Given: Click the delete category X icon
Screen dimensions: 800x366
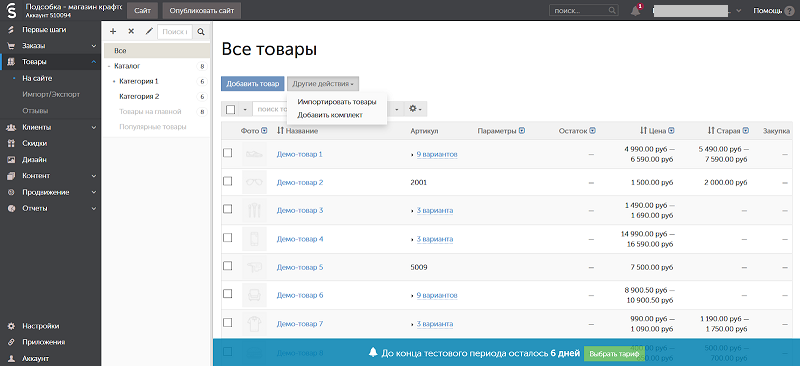Looking at the screenshot, I should pyautogui.click(x=131, y=32).
